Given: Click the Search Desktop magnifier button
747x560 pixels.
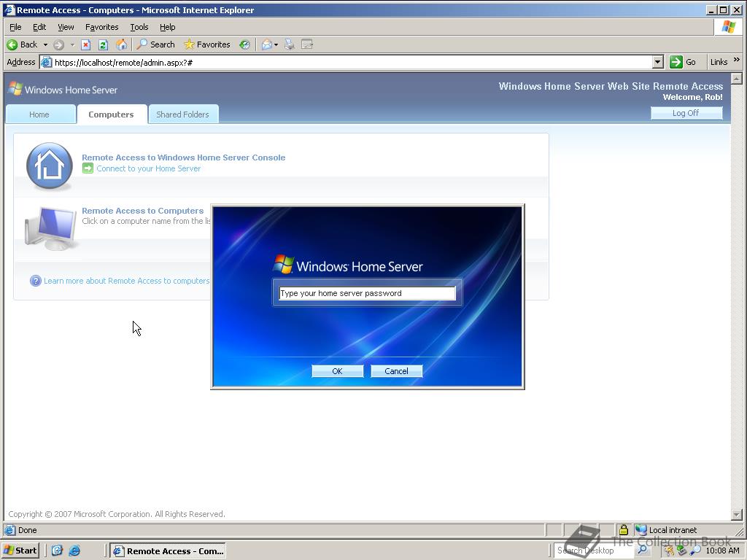Looking at the screenshot, I should (x=642, y=550).
